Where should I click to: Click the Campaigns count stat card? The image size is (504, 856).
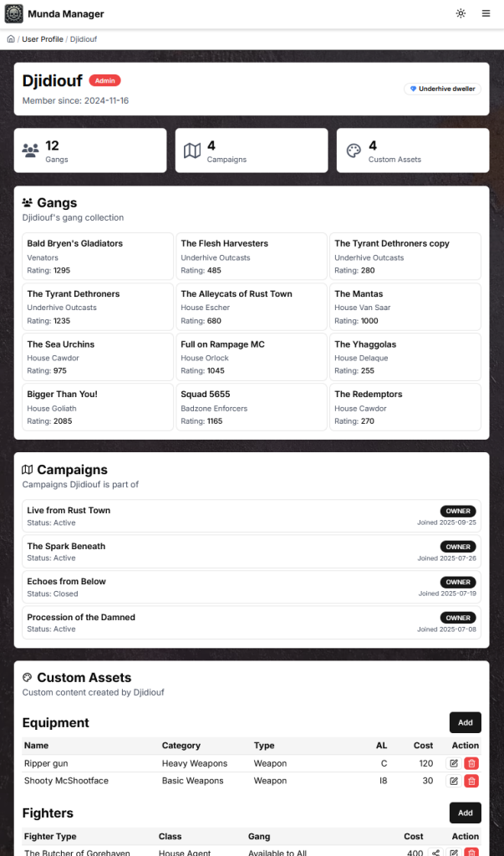point(251,150)
